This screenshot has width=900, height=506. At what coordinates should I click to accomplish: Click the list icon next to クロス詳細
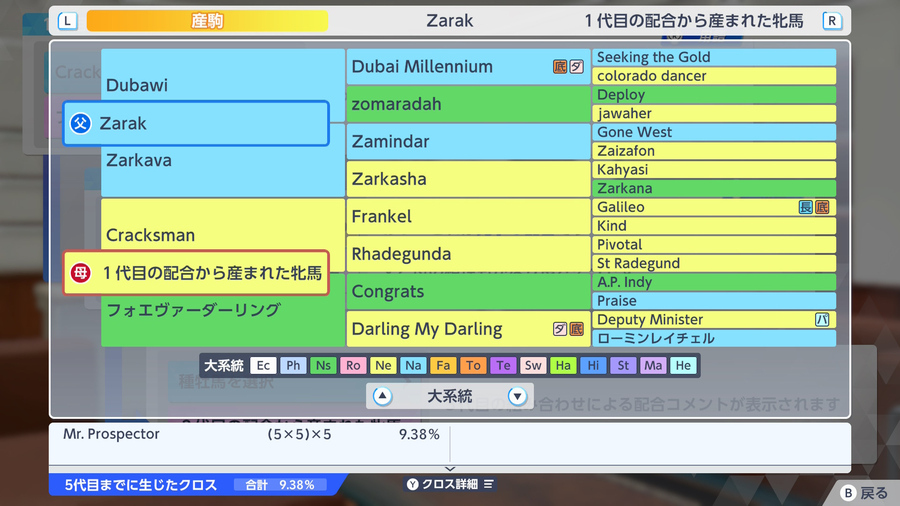point(488,484)
